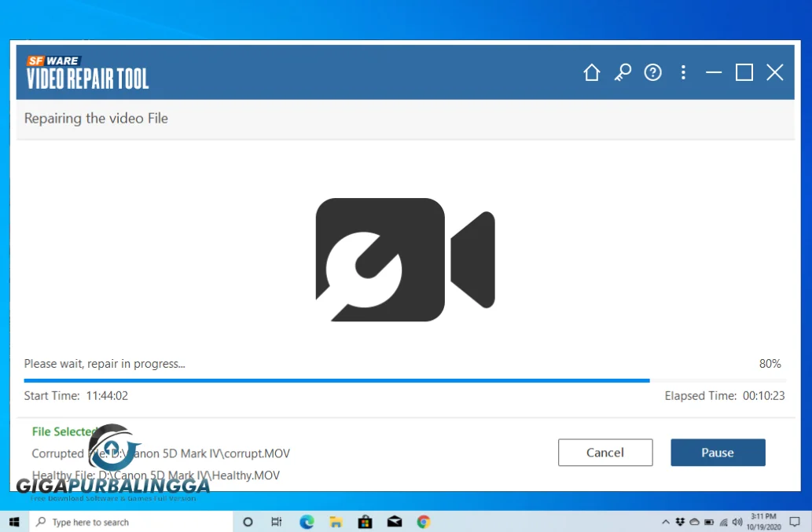
Task: Open the Action Center notifications icon
Action: (x=795, y=522)
